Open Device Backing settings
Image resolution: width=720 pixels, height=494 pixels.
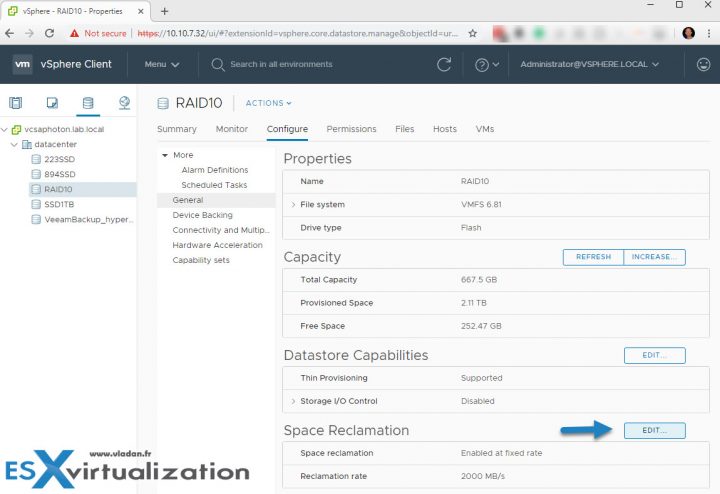(202, 215)
